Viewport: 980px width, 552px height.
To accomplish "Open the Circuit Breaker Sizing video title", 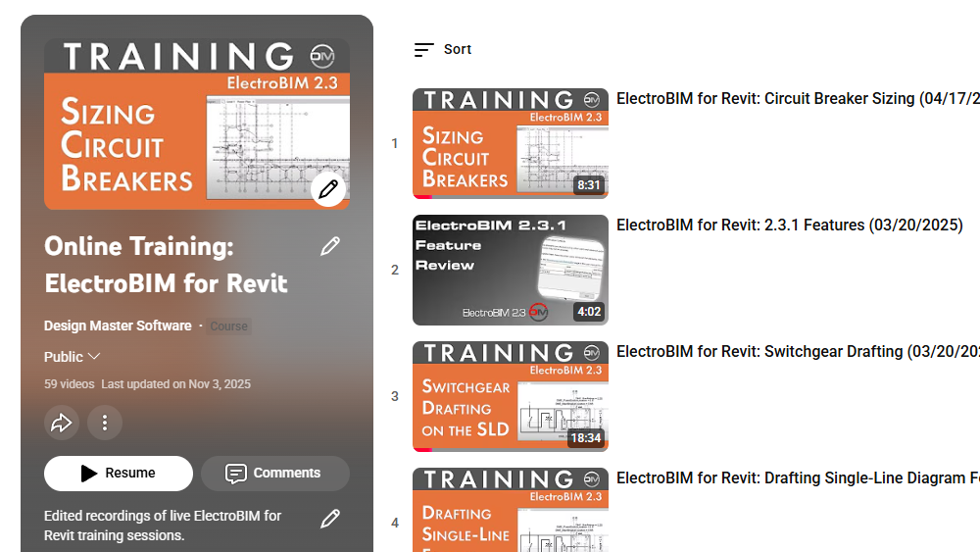I will click(798, 99).
